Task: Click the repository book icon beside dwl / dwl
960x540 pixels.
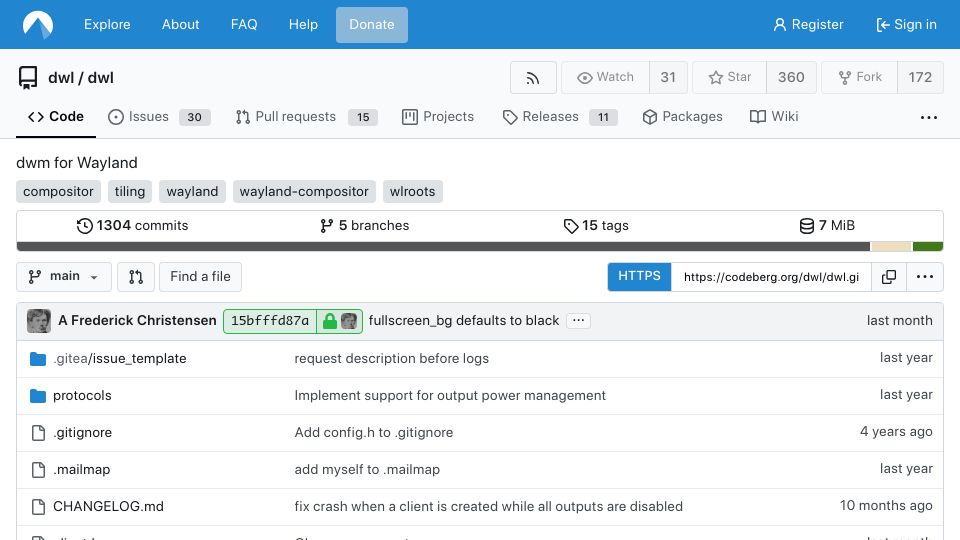Action: [28, 78]
